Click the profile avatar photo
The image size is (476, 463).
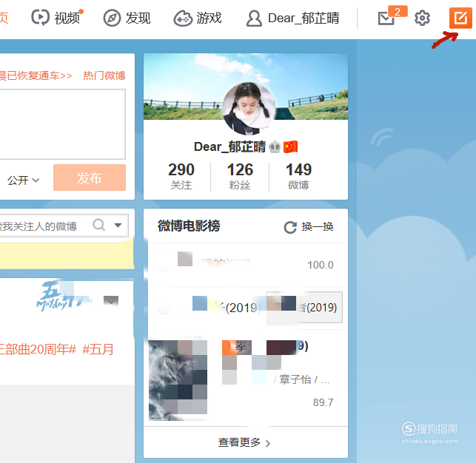(249, 109)
